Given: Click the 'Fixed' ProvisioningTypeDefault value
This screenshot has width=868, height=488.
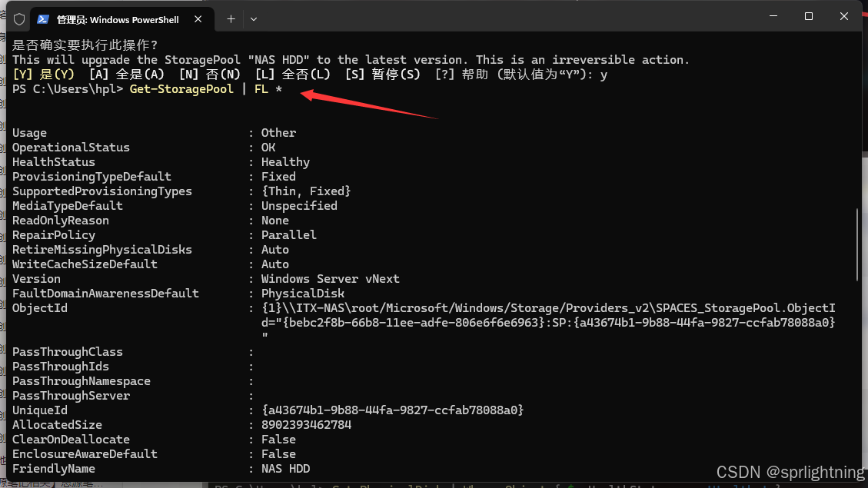Looking at the screenshot, I should coord(278,177).
